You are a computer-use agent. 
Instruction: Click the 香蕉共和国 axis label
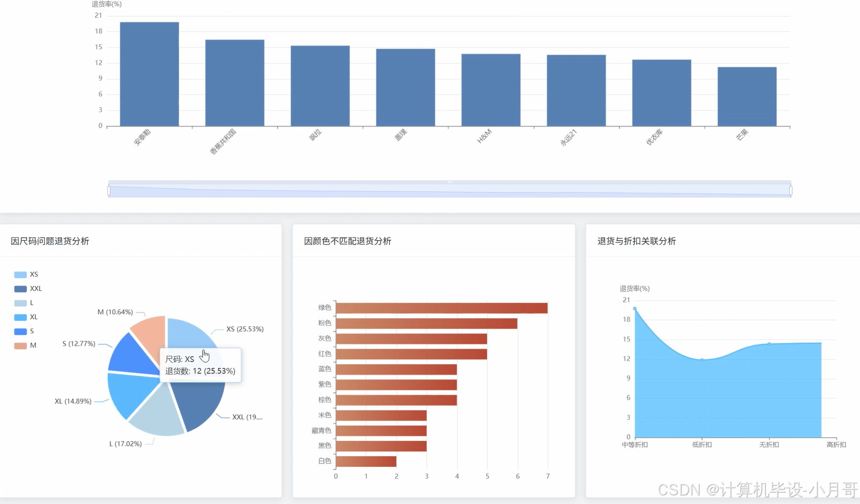223,141
